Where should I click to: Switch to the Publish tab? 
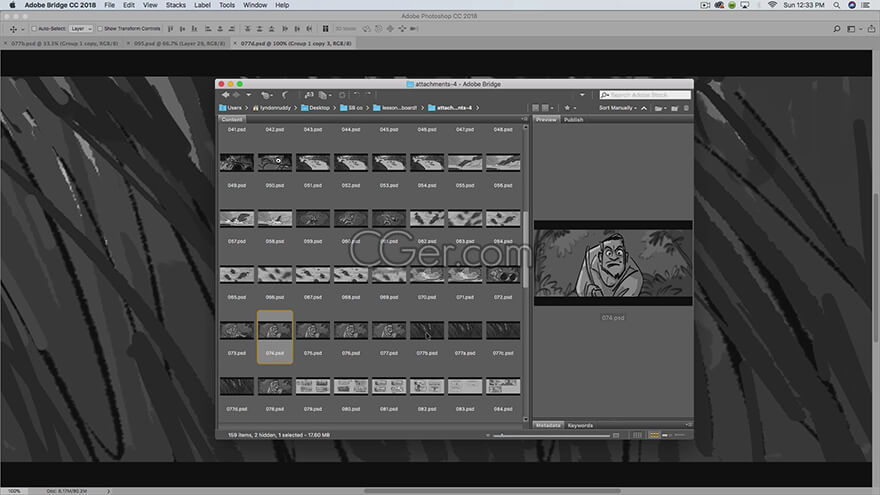[574, 120]
